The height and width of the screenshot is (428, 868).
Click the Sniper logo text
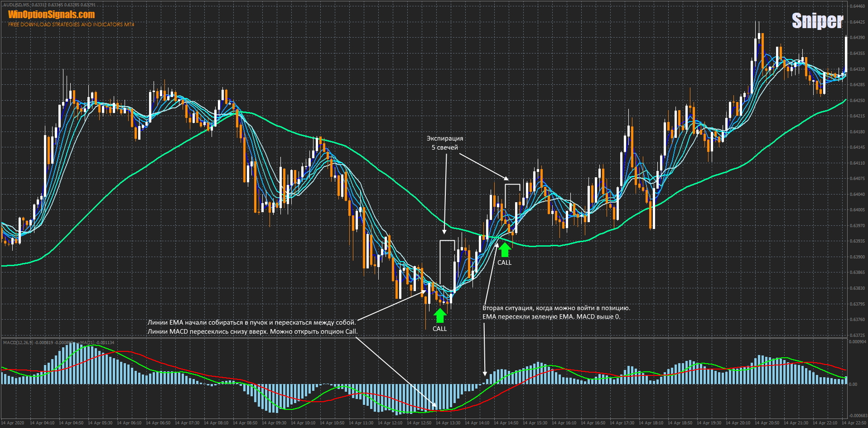[817, 21]
